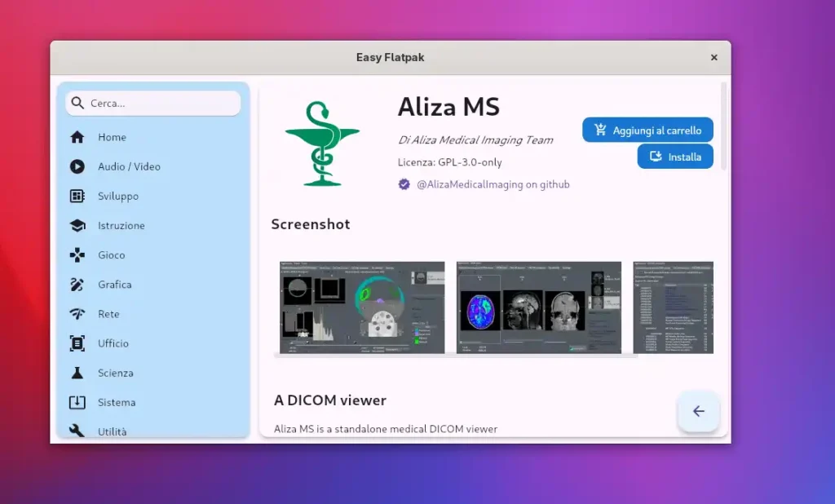Image resolution: width=835 pixels, height=504 pixels.
Task: Open the Scienza flask icon
Action: tap(77, 373)
